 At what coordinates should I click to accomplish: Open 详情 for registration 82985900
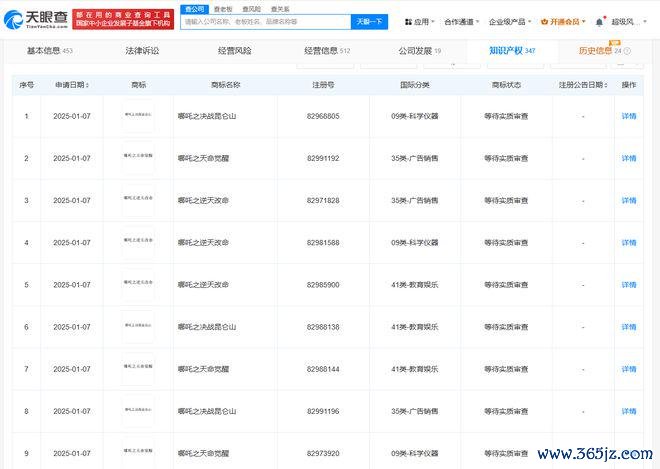click(x=629, y=285)
